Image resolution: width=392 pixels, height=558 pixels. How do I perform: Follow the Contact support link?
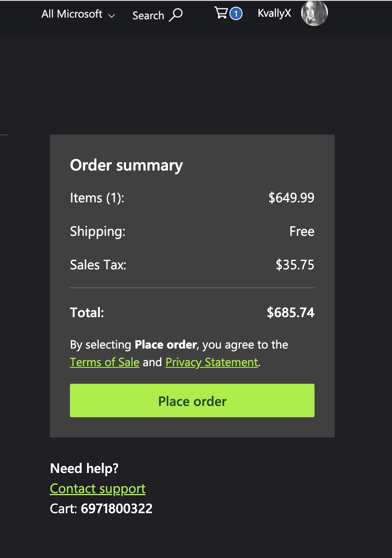[98, 488]
